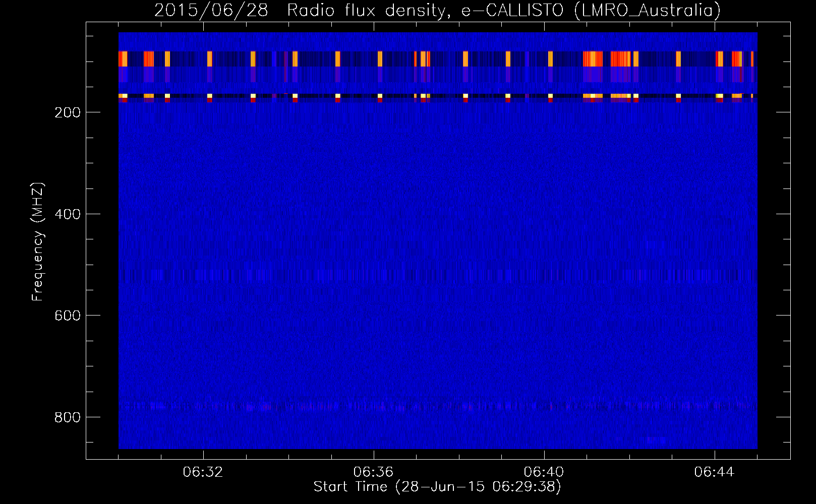Image resolution: width=816 pixels, height=504 pixels.
Task: Click the 200 frequency tick label
Action: (68, 112)
